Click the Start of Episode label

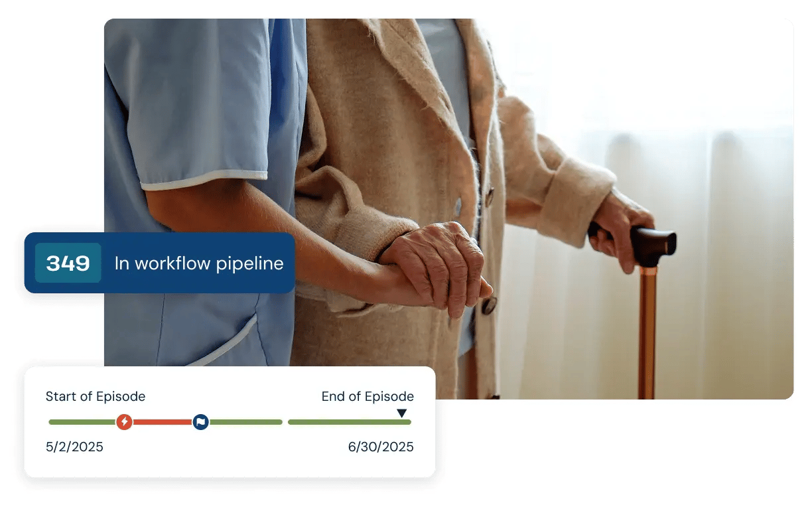click(x=96, y=397)
